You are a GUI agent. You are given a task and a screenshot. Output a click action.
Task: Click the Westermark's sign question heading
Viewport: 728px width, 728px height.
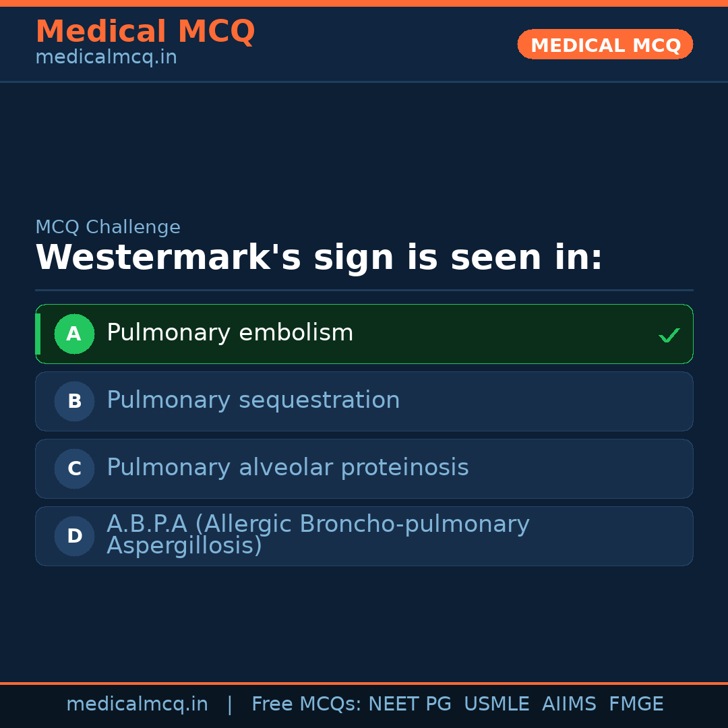coord(319,257)
